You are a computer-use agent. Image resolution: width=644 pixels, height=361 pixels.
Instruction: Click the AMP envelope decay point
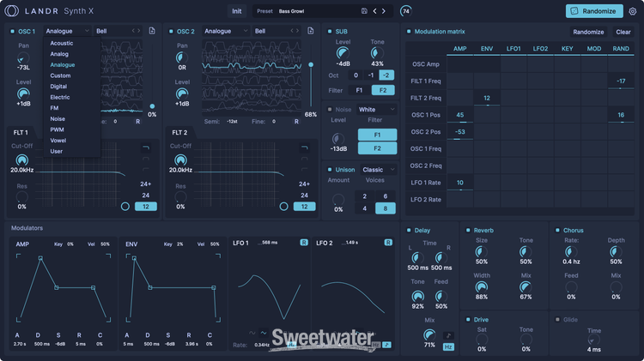click(x=57, y=287)
